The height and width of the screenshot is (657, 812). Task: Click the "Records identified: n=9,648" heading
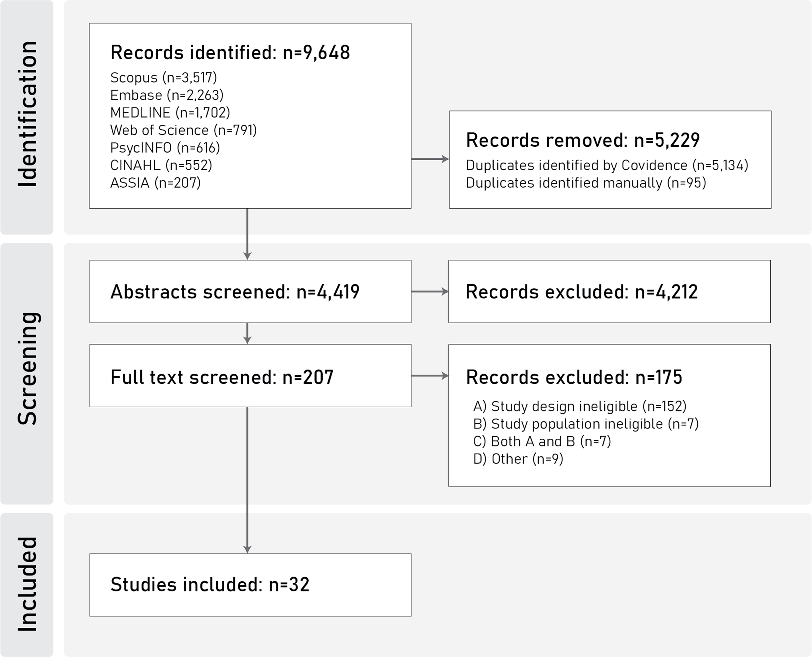tap(230, 52)
